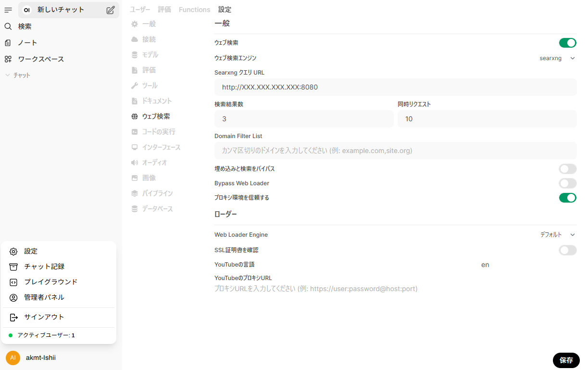588x370 pixels.
Task: Click the globe icon next to ウェブ検索
Action: 135,116
